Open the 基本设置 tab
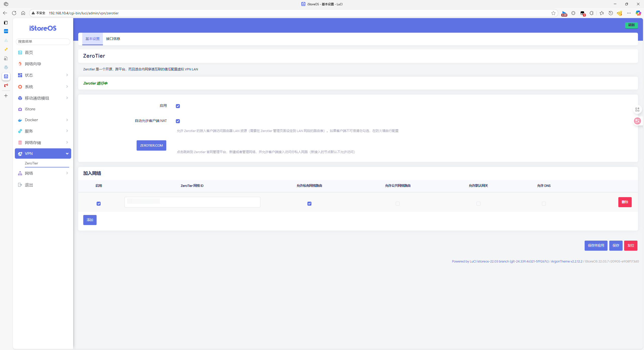Viewport: 644px width, 350px height. tap(93, 39)
